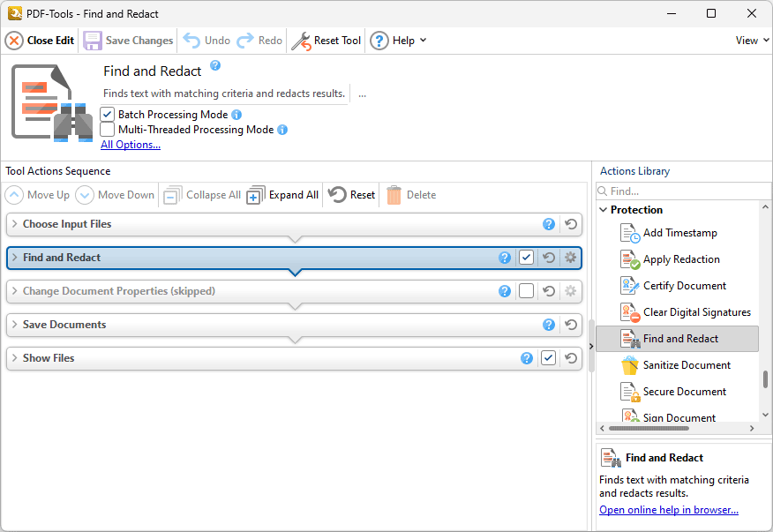This screenshot has height=532, width=773.
Task: Expand the Show Files step
Action: [15, 358]
